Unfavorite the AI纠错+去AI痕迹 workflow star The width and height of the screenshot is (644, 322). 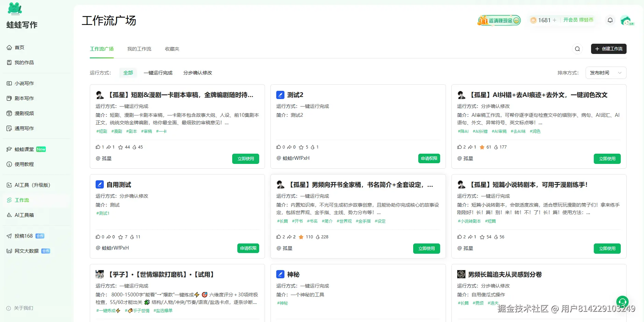[482, 147]
